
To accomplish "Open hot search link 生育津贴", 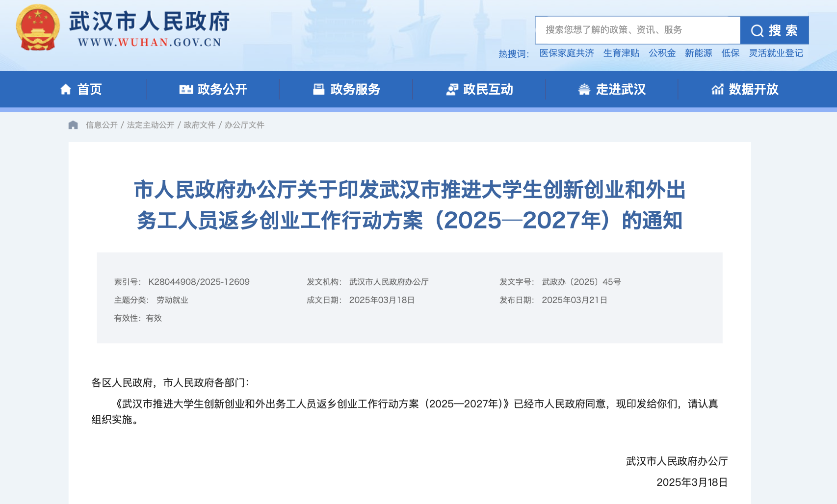I will (621, 53).
